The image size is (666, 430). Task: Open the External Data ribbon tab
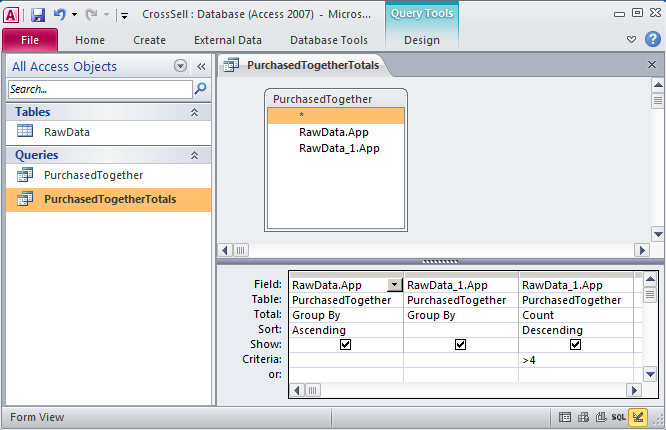tap(228, 40)
